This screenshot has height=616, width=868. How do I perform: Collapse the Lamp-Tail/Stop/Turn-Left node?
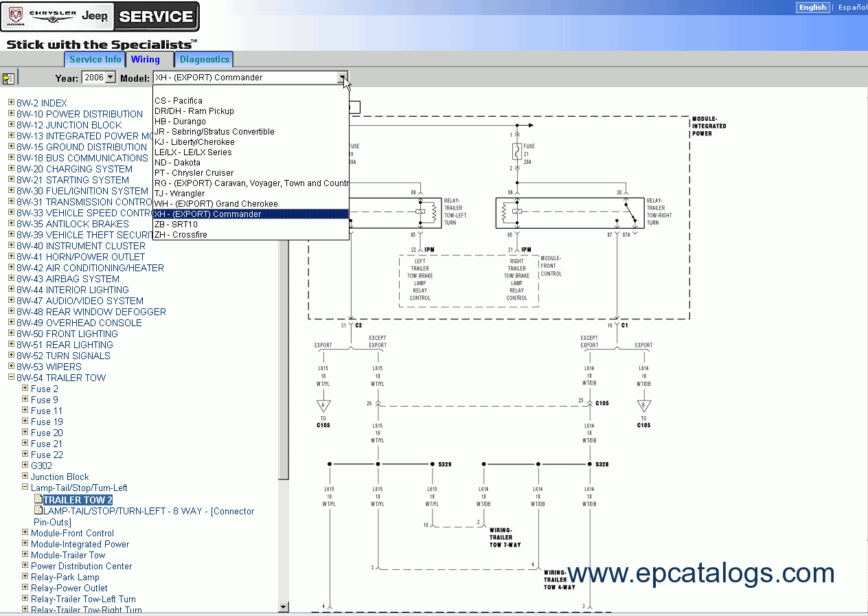25,488
